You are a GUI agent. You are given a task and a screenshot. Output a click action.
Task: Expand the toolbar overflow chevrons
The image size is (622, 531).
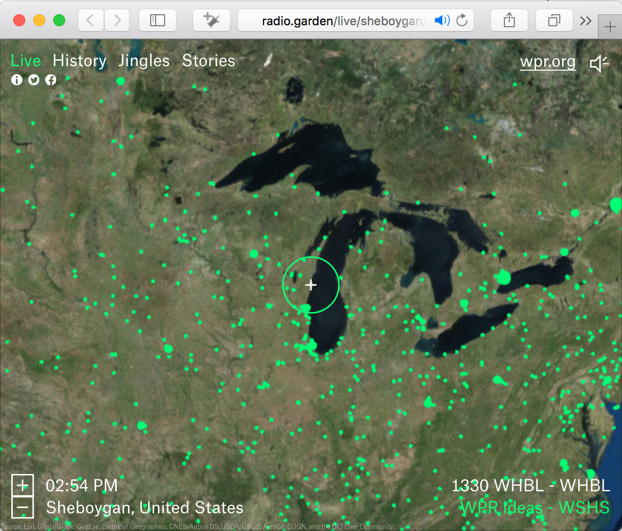(x=585, y=20)
